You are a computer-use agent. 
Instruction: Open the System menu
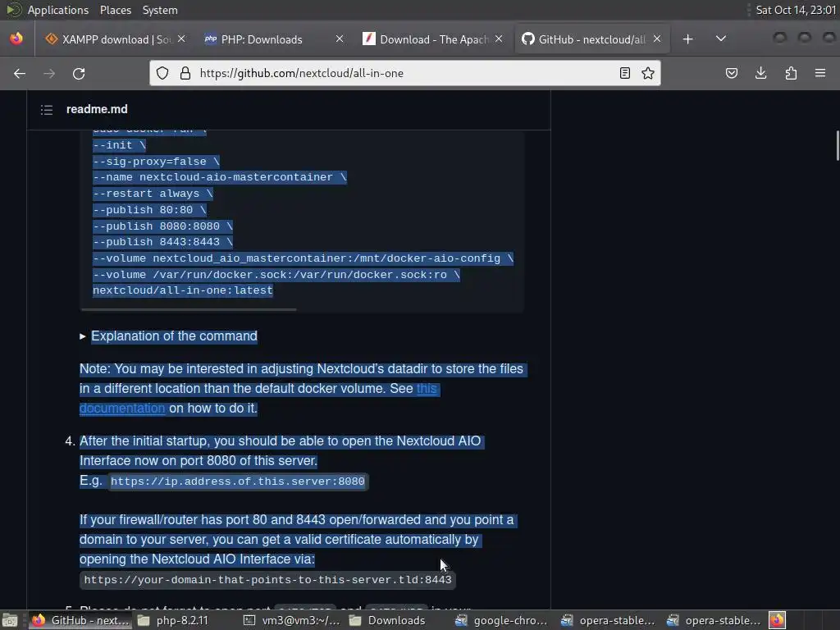[160, 10]
